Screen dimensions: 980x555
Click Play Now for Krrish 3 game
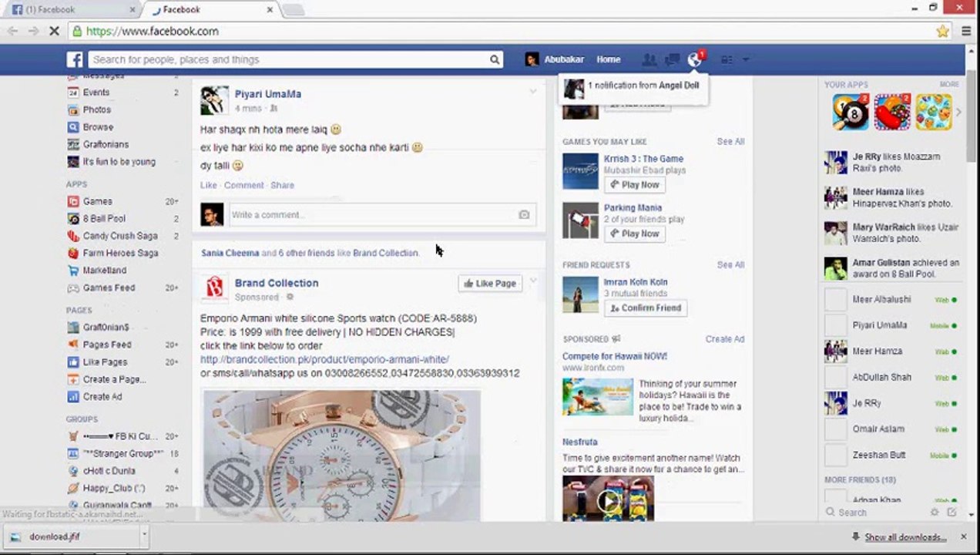[x=635, y=185]
